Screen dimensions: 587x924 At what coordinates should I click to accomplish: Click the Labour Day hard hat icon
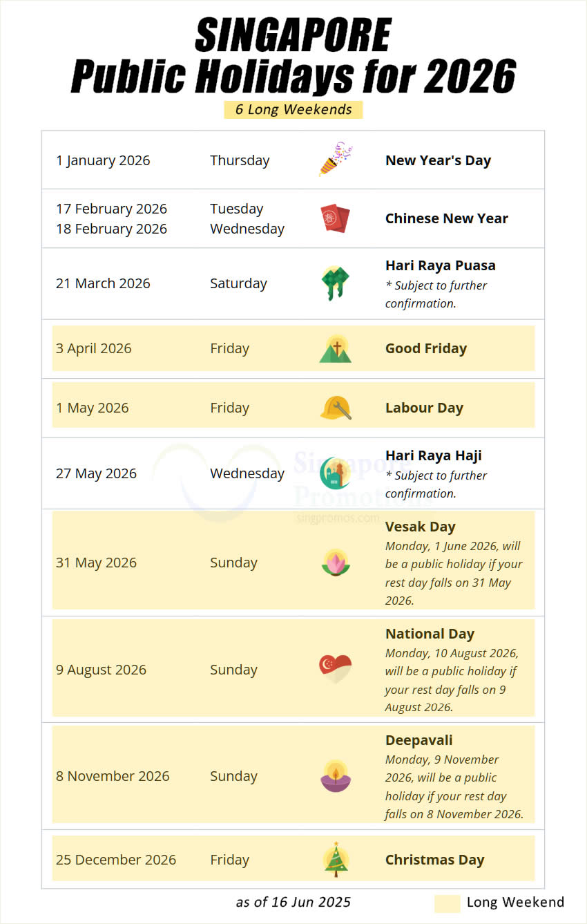[336, 408]
